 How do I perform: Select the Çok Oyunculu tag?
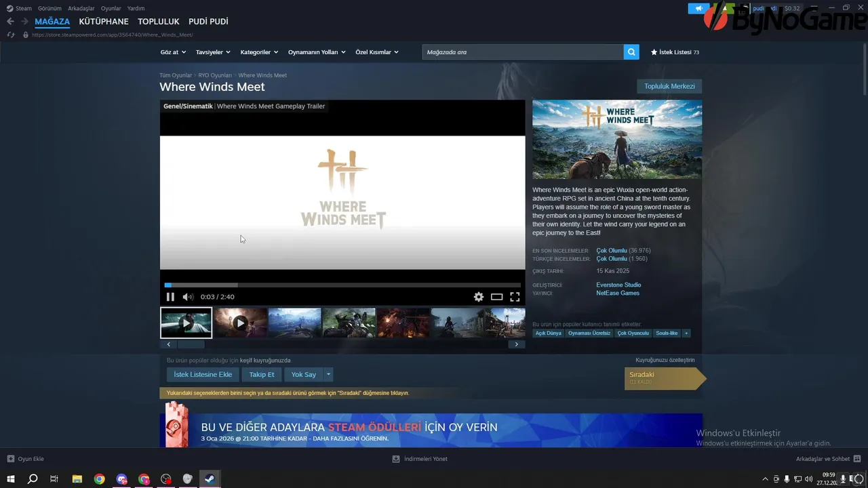click(633, 333)
